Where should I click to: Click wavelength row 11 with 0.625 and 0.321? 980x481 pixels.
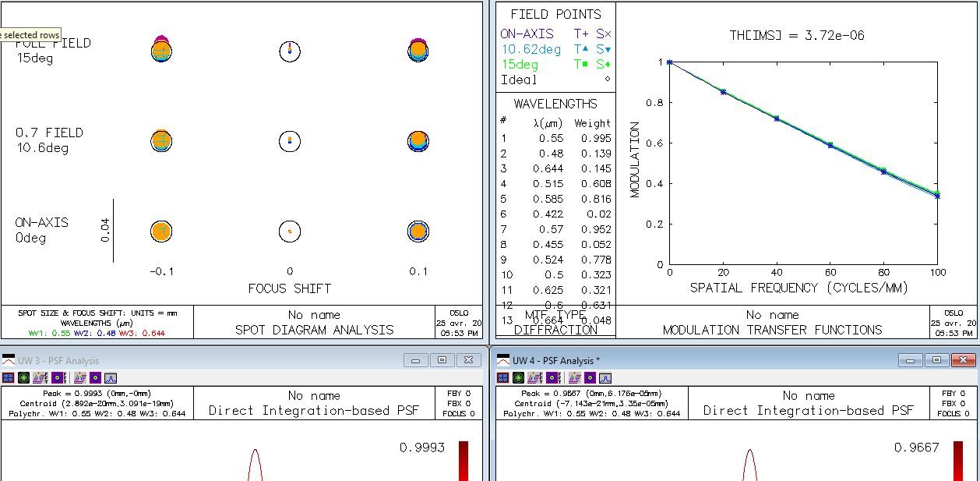(x=555, y=290)
